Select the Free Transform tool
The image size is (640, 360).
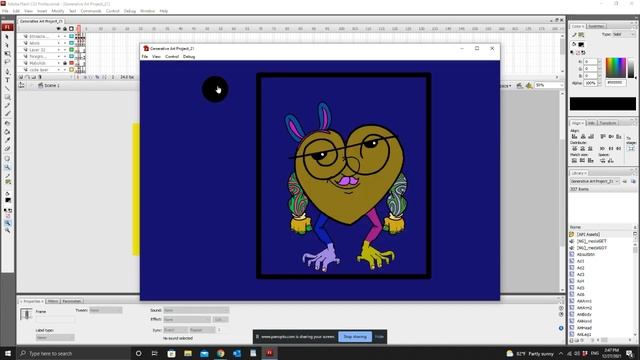7,54
